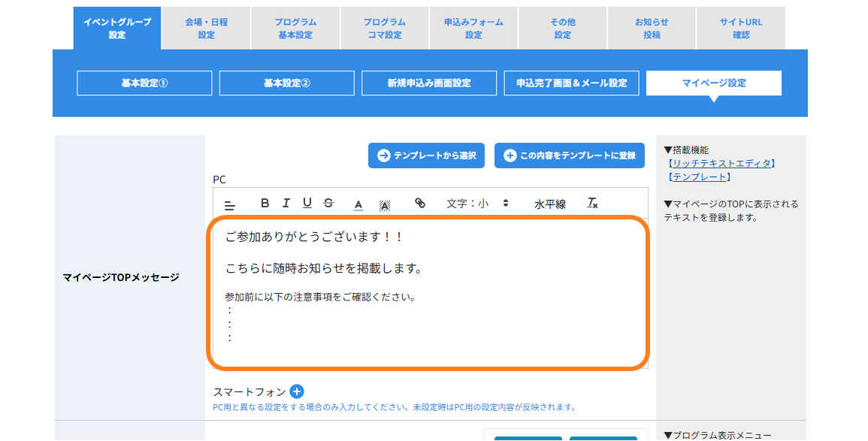Click この内容をテンプレートに登録 button

pyautogui.click(x=570, y=156)
